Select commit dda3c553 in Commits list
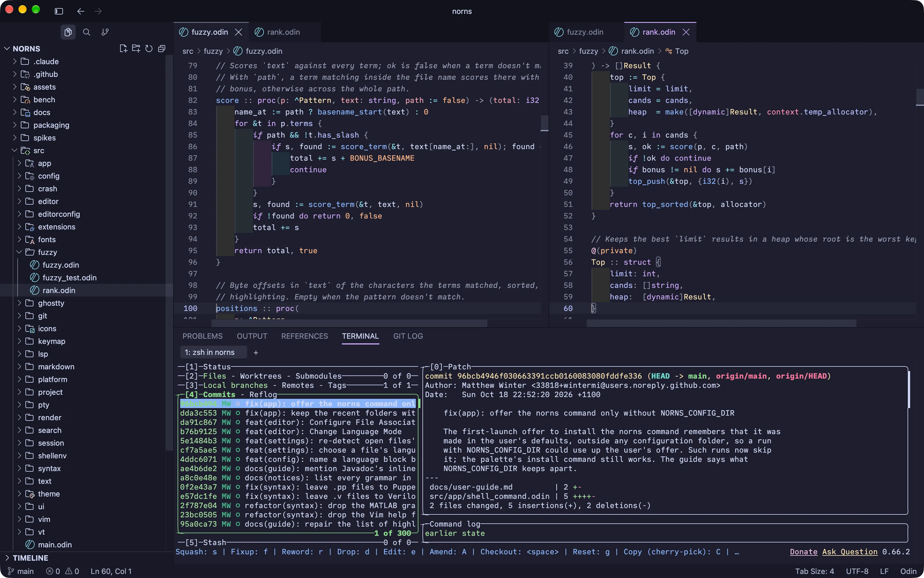 point(298,413)
